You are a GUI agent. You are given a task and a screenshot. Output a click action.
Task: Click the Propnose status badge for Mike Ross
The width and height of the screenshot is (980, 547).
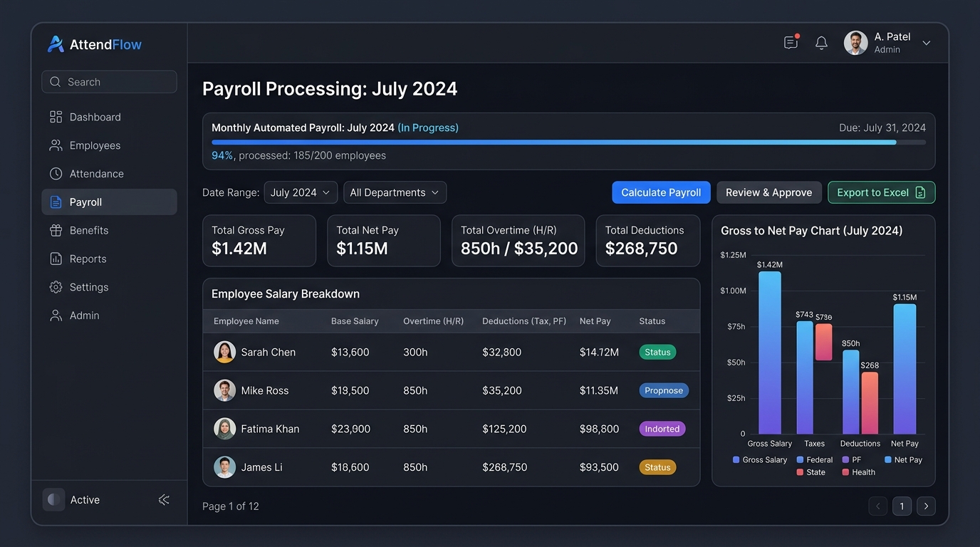tap(664, 390)
